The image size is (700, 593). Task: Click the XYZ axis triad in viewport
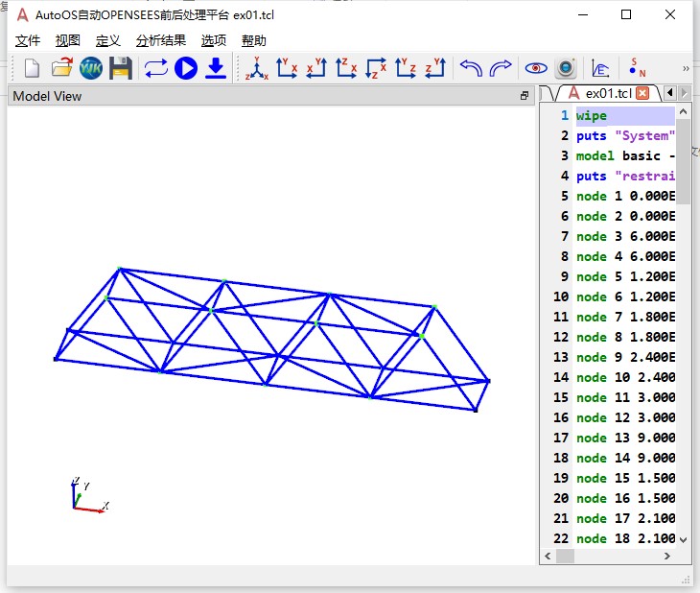coord(89,495)
